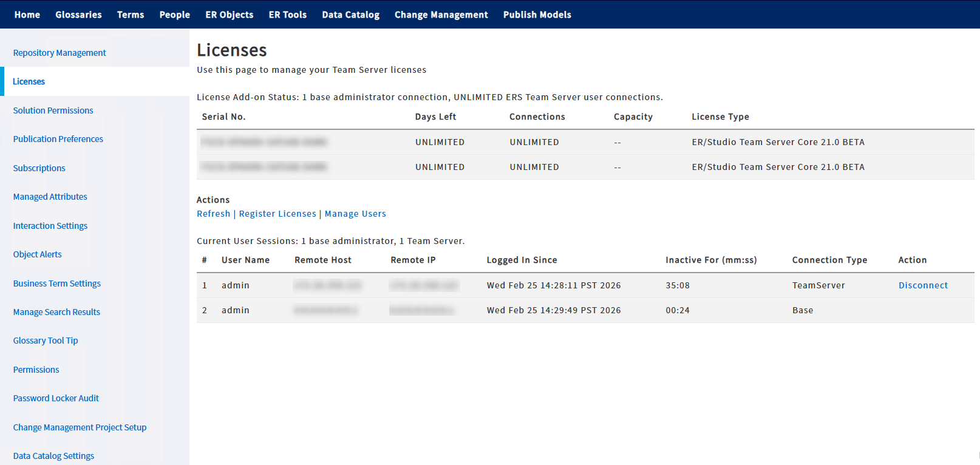This screenshot has height=465, width=980.
Task: Click the Action column header
Action: click(913, 260)
